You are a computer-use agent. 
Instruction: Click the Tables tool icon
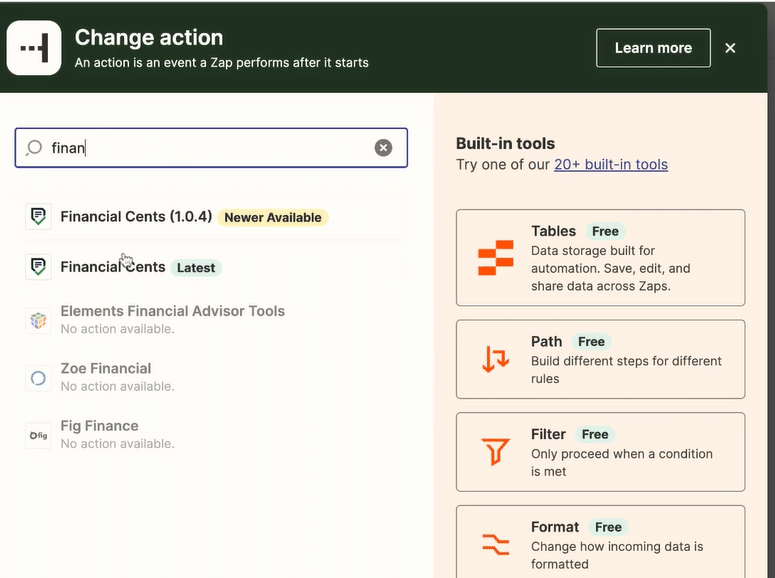tap(495, 258)
